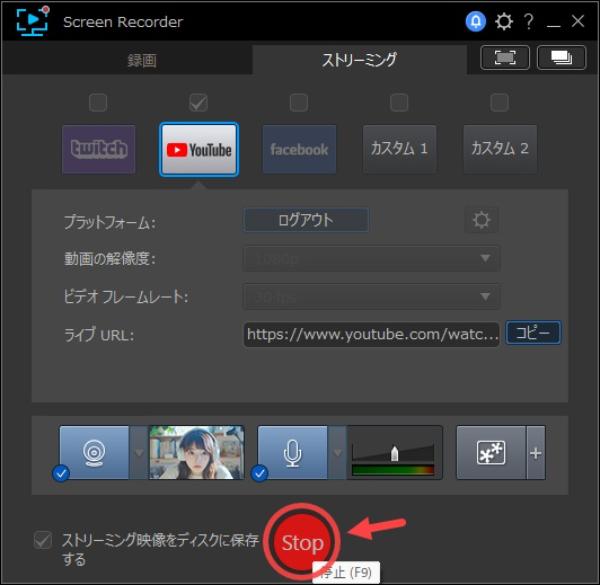Screen dimensions: 600x585
Task: Click the Screen Recorder app logo
Action: 33,21
